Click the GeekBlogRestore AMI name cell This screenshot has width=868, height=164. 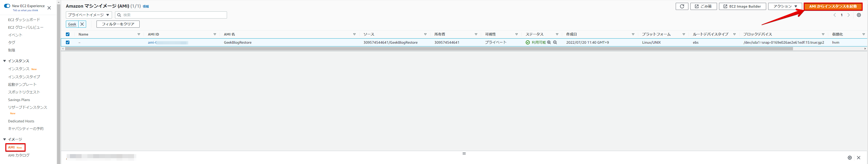coord(238,42)
